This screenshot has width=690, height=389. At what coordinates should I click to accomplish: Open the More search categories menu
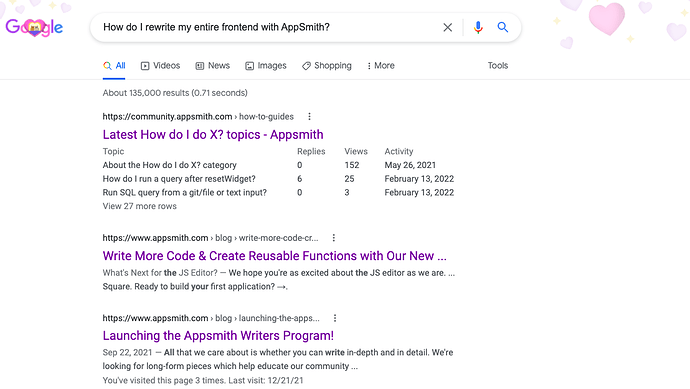pos(381,66)
